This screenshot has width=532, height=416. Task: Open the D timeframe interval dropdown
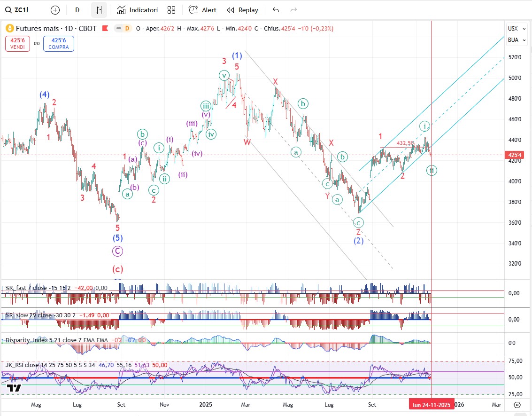[x=77, y=10]
